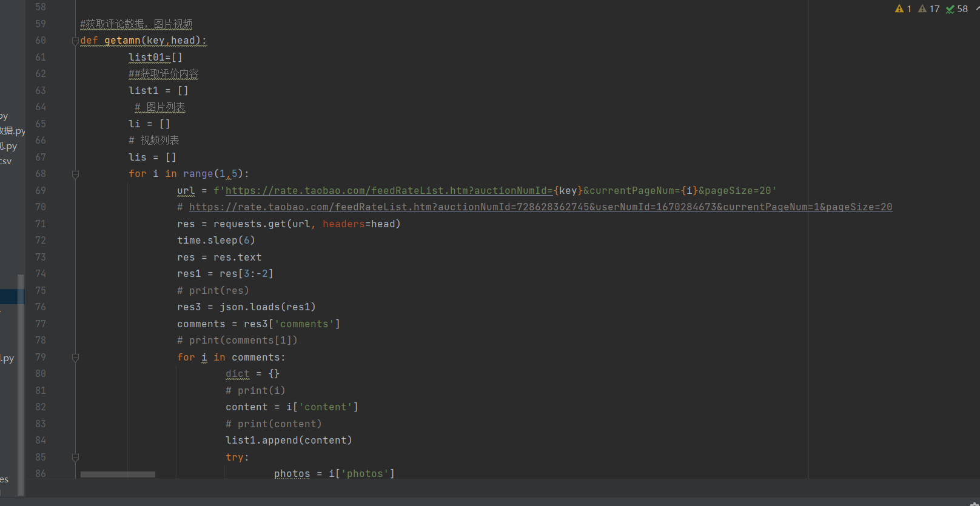980x506 pixels.
Task: Click the commented '# print(i)' line
Action: 255,391
